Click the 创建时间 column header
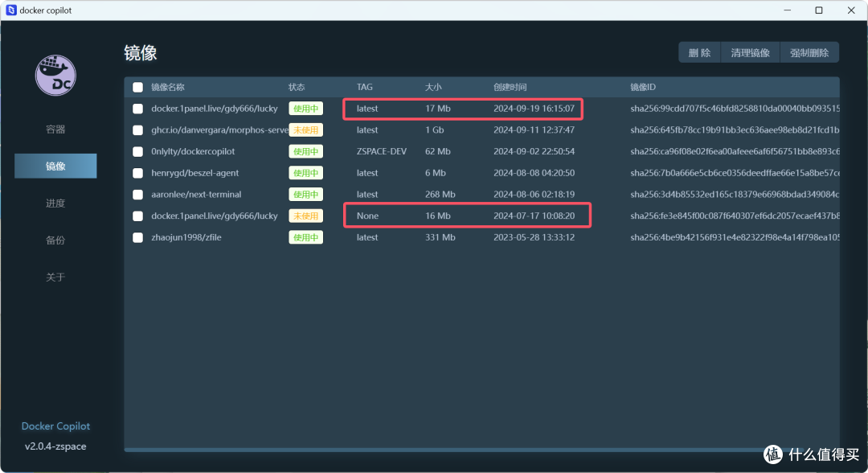 click(x=510, y=87)
